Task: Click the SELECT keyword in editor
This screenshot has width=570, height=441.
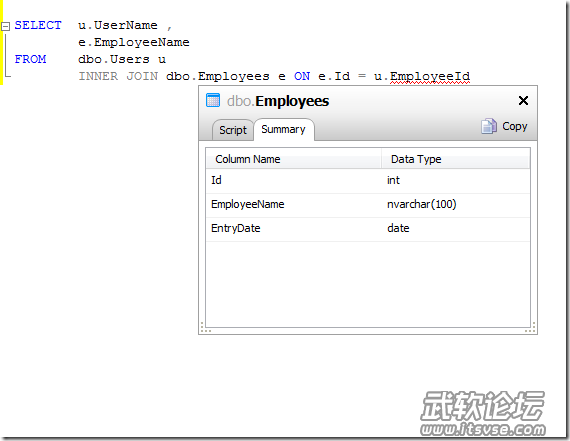Action: click(x=38, y=25)
